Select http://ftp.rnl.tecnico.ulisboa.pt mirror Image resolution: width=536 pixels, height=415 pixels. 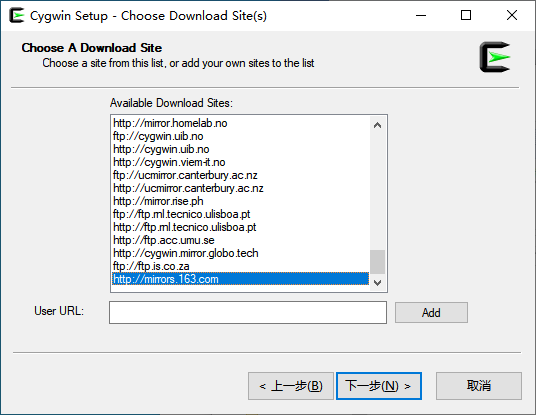tap(241, 227)
